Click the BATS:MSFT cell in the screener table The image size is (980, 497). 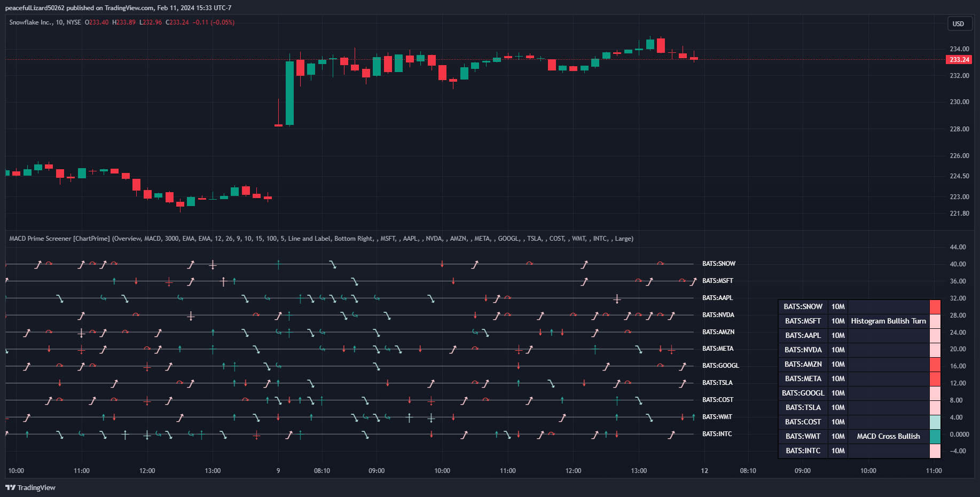tap(803, 321)
